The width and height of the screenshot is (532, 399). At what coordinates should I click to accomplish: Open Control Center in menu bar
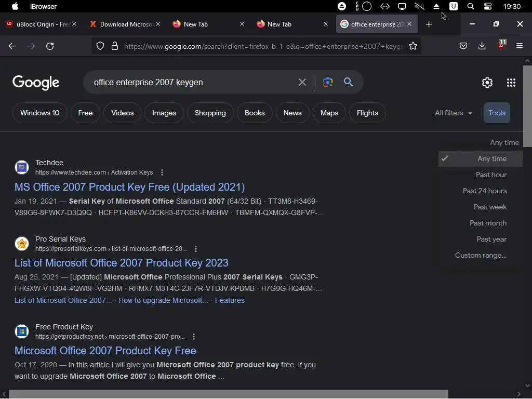[x=488, y=6]
